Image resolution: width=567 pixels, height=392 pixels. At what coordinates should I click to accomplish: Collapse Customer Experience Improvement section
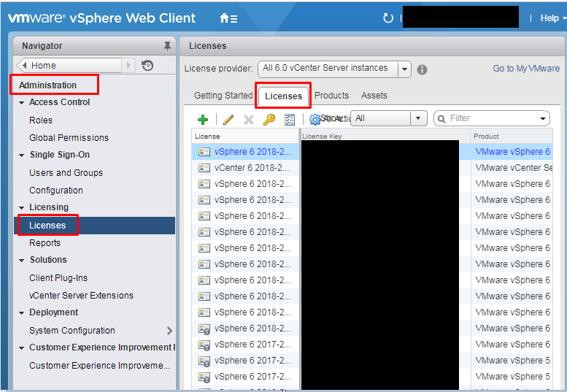pos(22,348)
